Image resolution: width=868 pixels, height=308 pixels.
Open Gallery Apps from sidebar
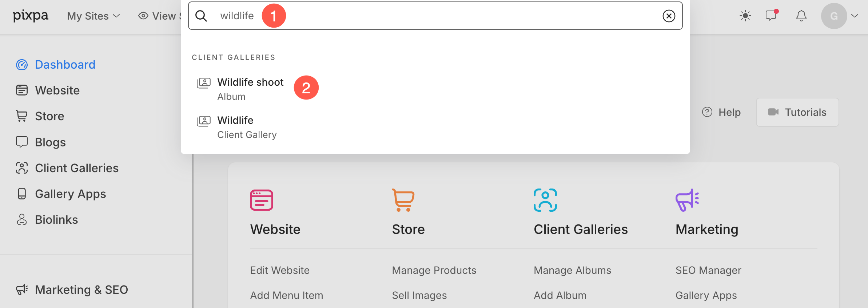70,194
